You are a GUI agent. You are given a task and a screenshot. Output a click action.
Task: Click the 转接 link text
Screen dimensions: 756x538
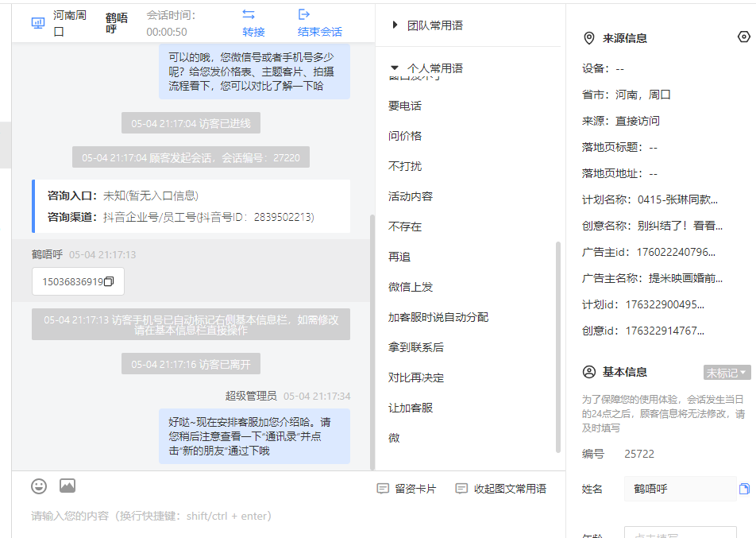click(x=253, y=32)
